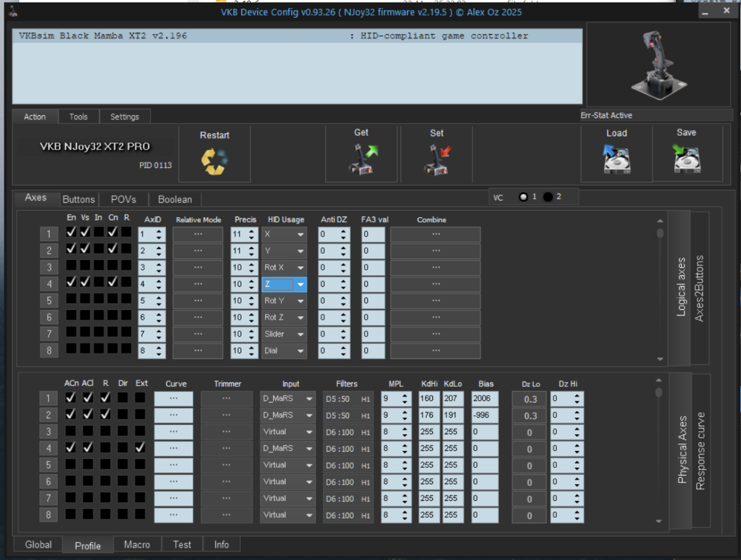Open highlighted HID Usage dropdown showing Z
Screen dimensions: 741x560
284,284
